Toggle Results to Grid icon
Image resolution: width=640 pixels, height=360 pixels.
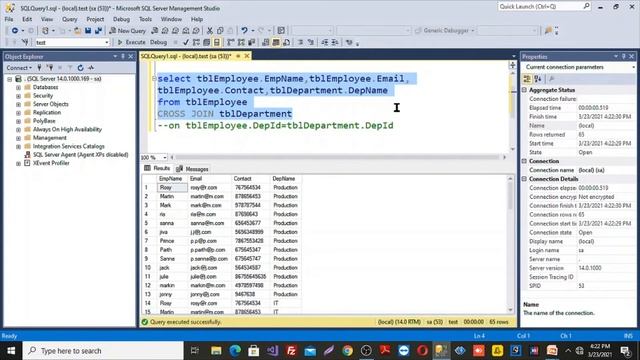click(276, 42)
